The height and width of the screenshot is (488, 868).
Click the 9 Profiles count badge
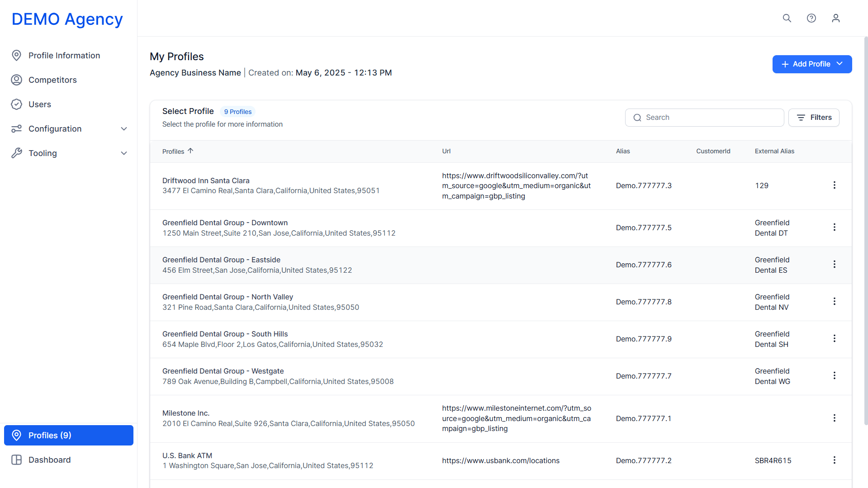238,112
